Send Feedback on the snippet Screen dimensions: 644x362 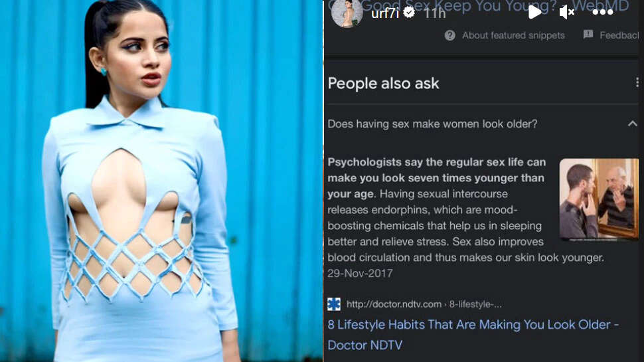619,35
